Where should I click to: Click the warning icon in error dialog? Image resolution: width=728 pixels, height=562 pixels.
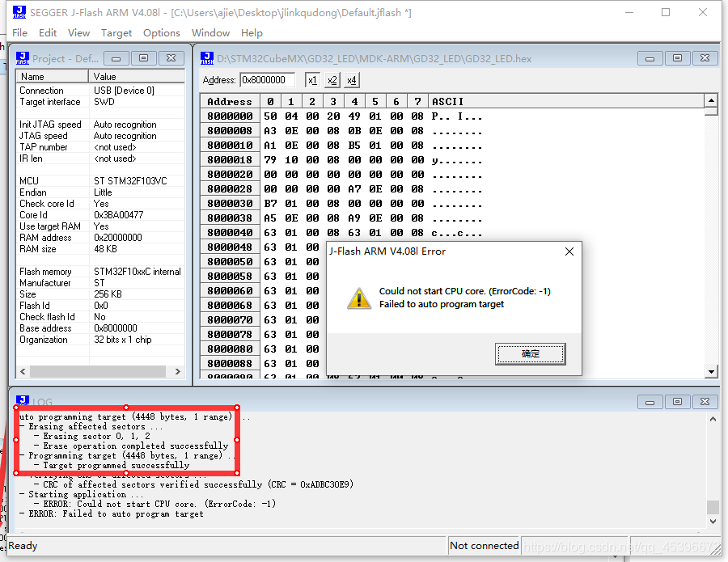click(359, 298)
